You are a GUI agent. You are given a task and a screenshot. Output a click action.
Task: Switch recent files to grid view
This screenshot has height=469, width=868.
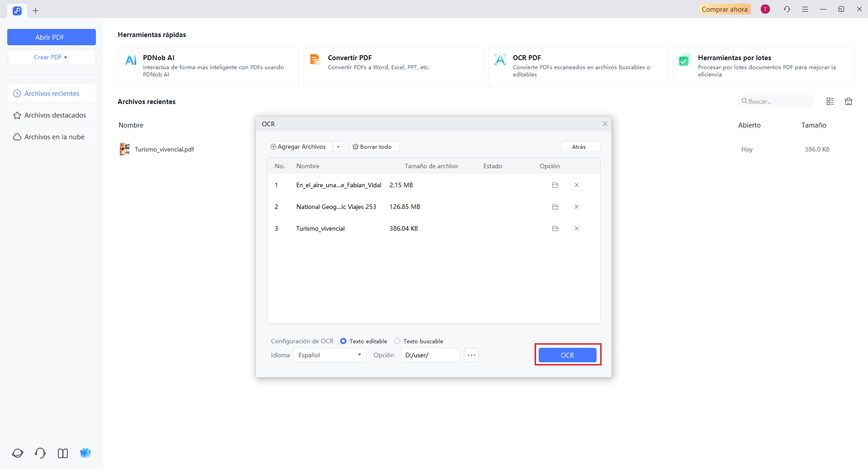point(830,101)
